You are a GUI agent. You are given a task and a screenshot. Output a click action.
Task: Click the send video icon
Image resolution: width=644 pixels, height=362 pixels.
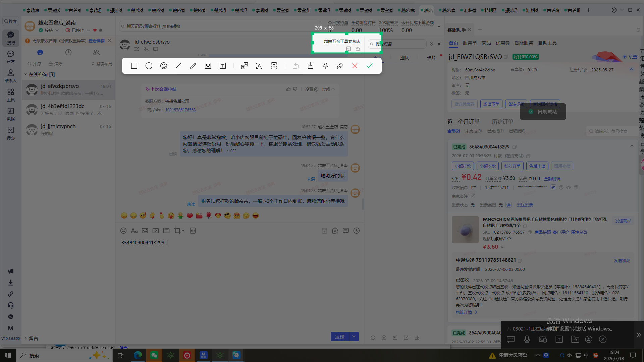click(156, 231)
